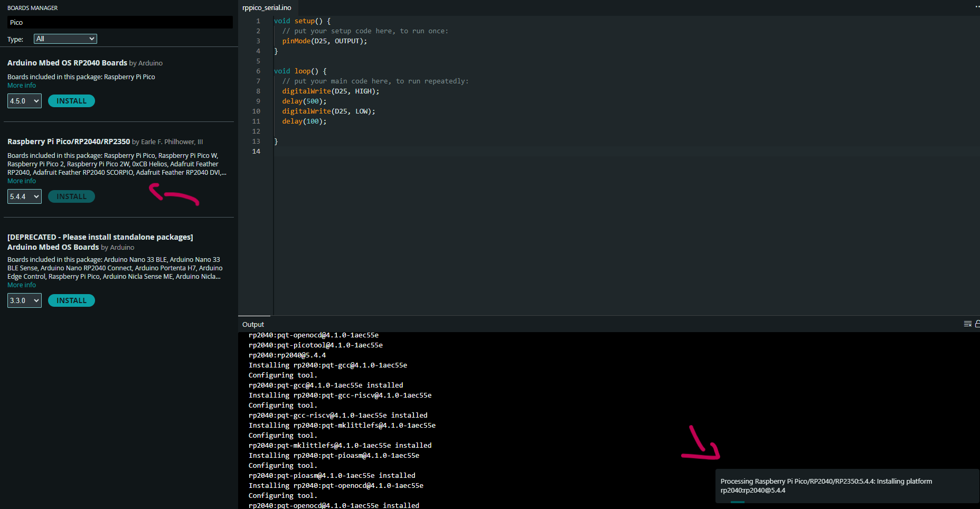Switch to the rppico_serial.ino tab
980x509 pixels.
pos(267,8)
